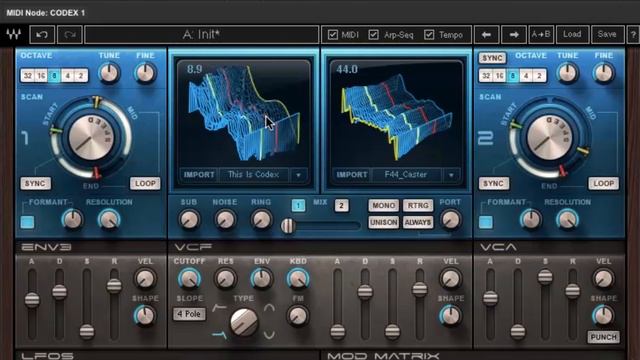Viewport: 640px width, 360px height.
Task: Click the PORT portamento knob
Action: [451, 220]
